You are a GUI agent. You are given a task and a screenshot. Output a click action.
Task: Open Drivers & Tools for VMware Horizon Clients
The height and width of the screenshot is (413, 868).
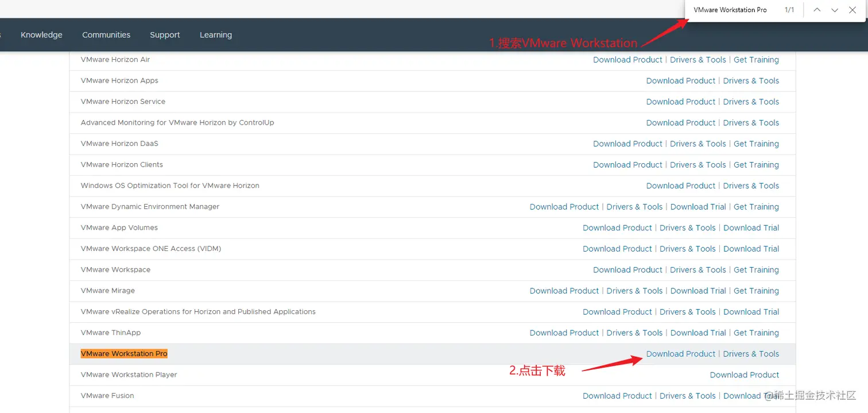coord(698,165)
